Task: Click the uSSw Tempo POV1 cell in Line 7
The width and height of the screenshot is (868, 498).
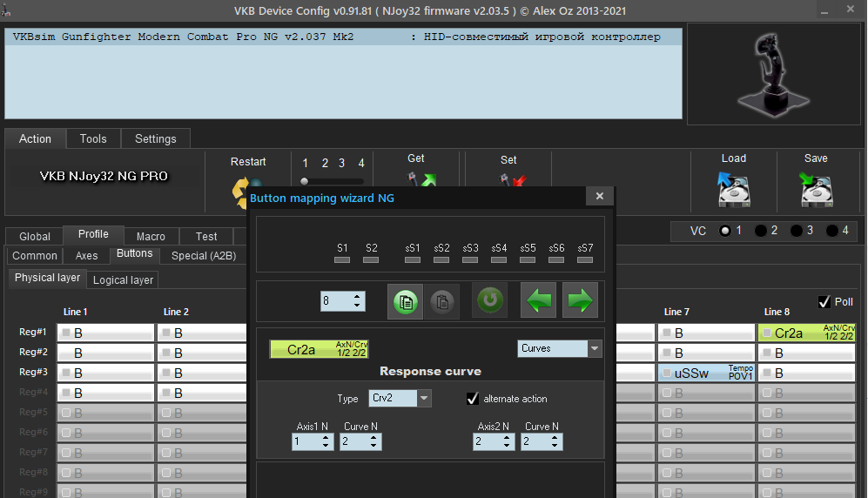Action: 706,373
